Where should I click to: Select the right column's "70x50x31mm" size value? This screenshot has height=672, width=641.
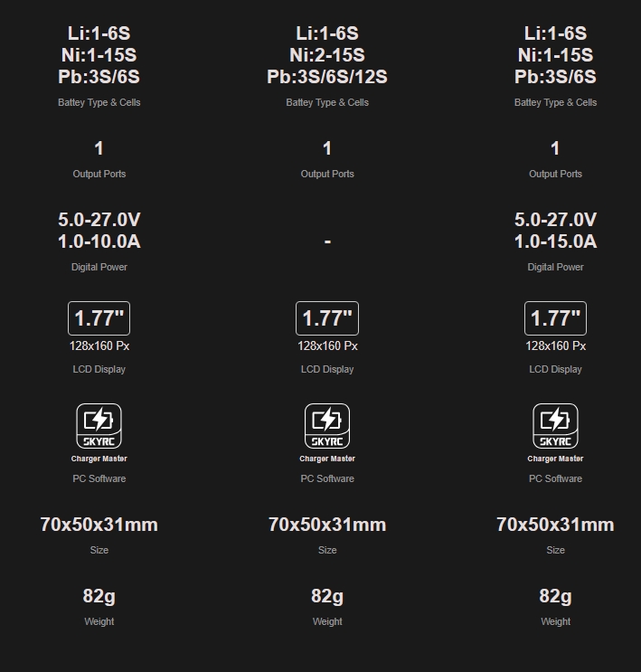click(x=555, y=525)
